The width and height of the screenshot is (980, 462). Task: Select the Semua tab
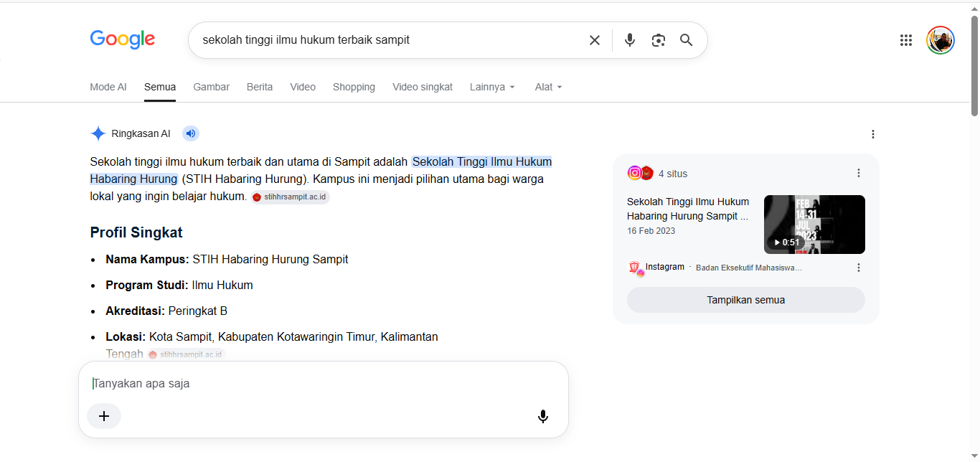[x=160, y=87]
